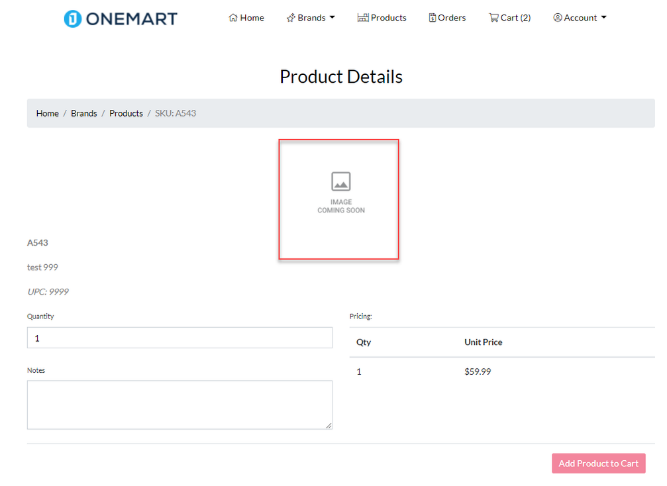Click into the Notes text area
667x486 pixels.
(x=180, y=405)
